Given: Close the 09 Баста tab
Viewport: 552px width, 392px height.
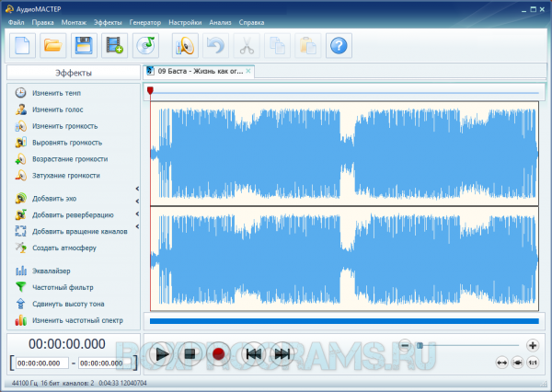Looking at the screenshot, I should coord(248,71).
